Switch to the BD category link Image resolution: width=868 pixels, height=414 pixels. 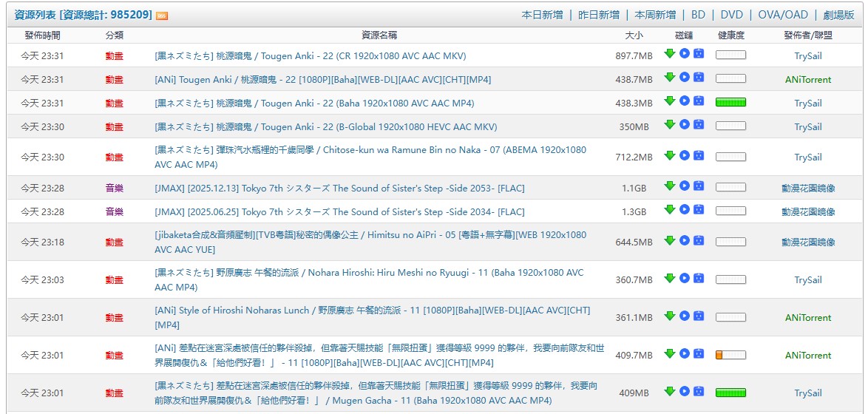coord(698,15)
